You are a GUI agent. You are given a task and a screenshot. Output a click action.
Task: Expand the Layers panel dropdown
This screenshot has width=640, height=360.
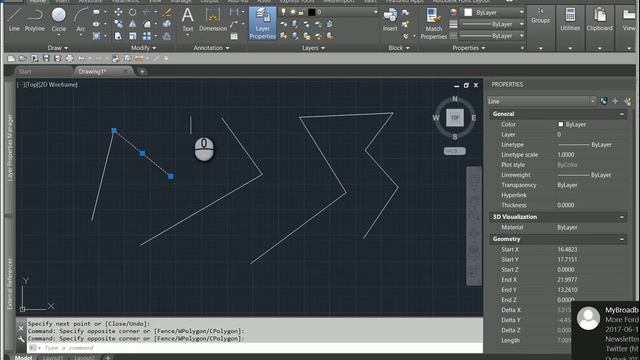click(313, 48)
